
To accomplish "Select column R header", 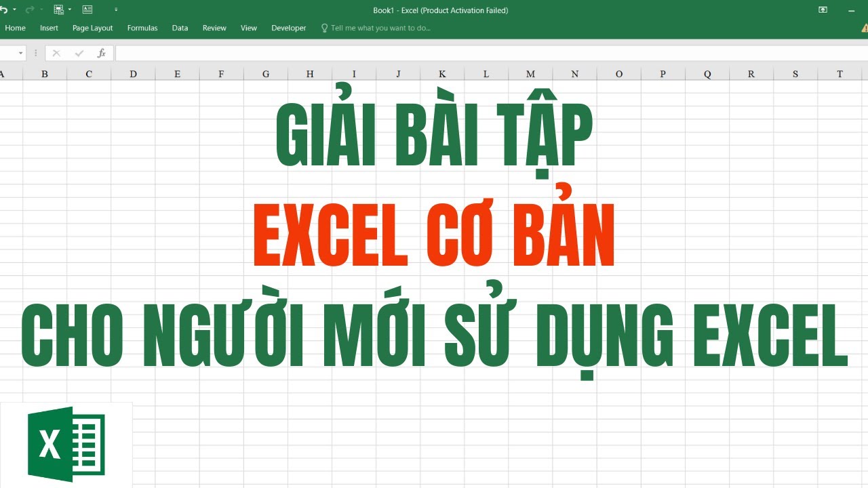I will pos(751,74).
